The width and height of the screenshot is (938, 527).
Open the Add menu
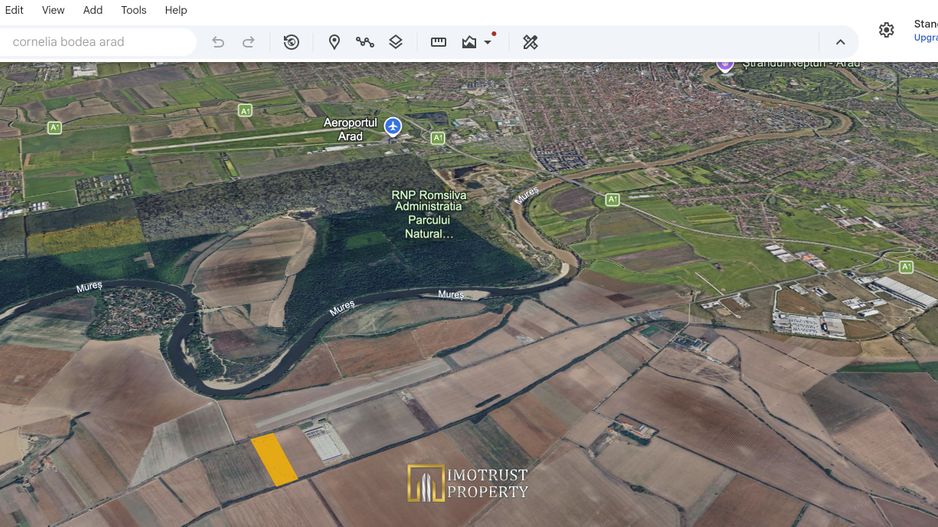(93, 10)
